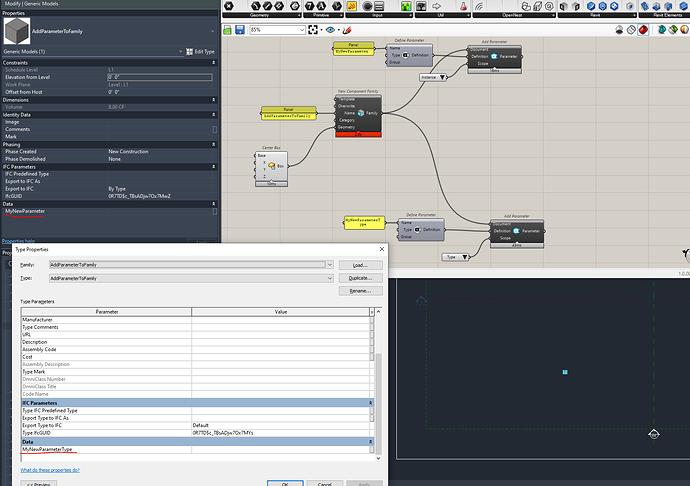Click the signal-wave icon in the OpenNest group
The height and width of the screenshot is (486, 690).
click(479, 6)
